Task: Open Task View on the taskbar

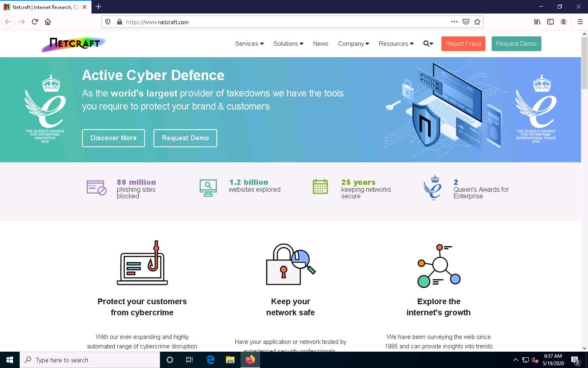Action: tap(189, 360)
